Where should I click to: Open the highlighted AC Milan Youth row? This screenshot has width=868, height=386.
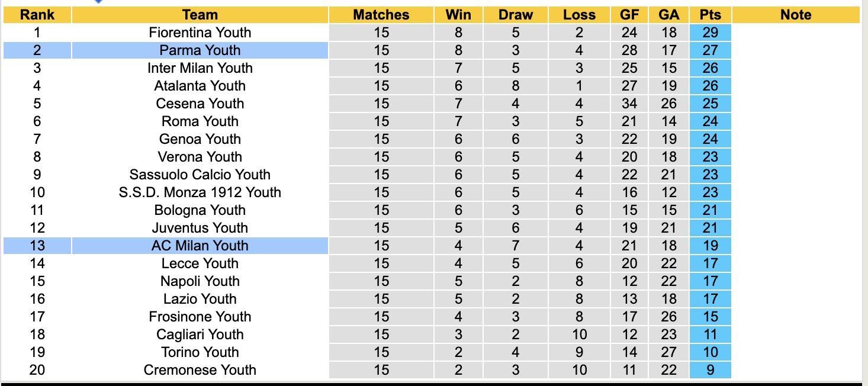click(x=200, y=246)
